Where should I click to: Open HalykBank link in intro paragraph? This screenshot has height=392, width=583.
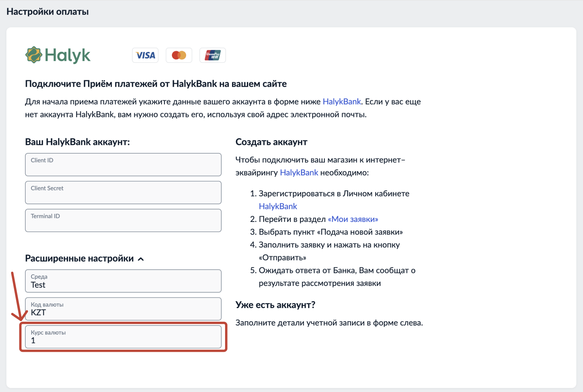point(342,102)
